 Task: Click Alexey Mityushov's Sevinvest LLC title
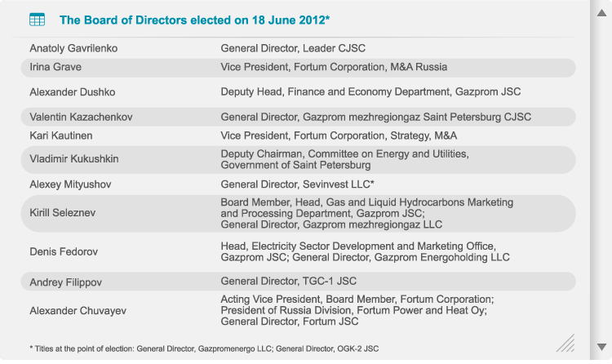coord(297,184)
